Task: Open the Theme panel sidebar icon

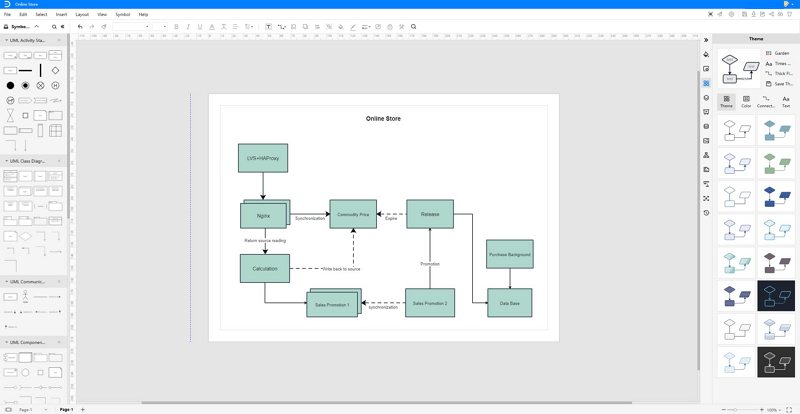Action: pos(706,83)
